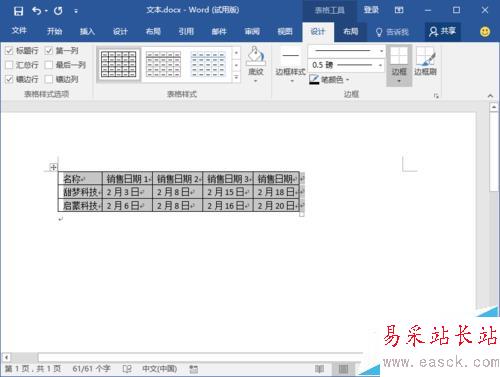Open the 笔颜色 dropdown arrow

347,80
